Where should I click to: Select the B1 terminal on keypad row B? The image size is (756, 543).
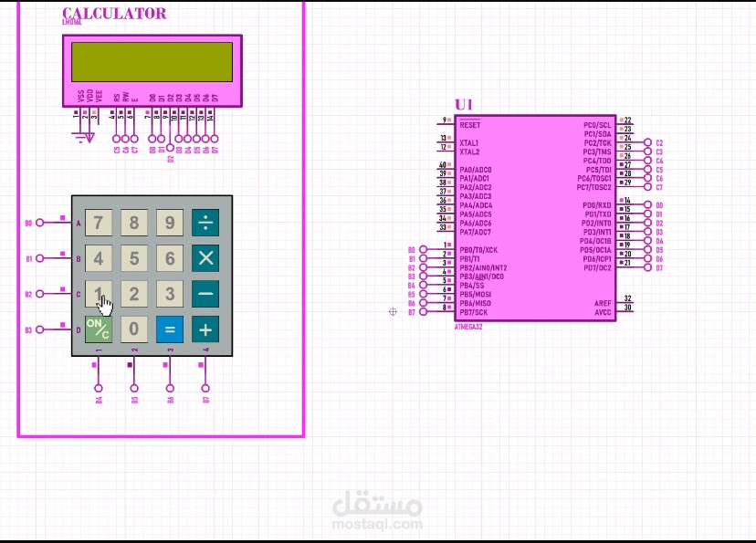(x=39, y=258)
